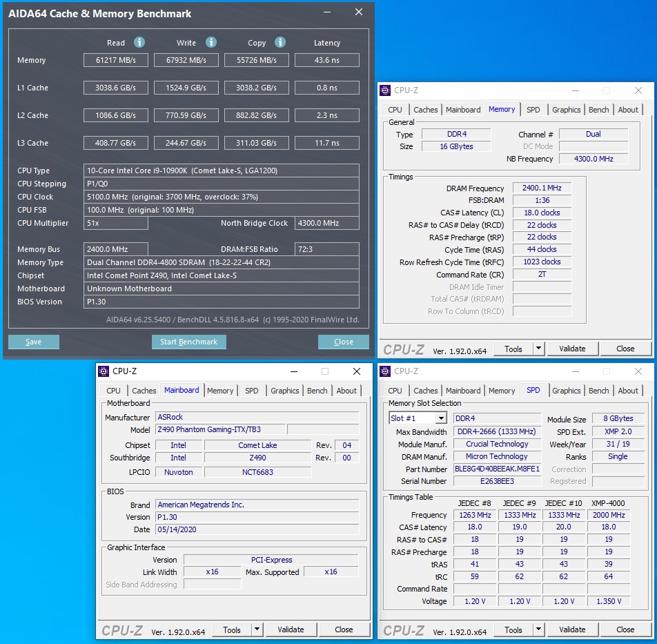Close the CPU-Z Mainboard window via X

pos(357,371)
